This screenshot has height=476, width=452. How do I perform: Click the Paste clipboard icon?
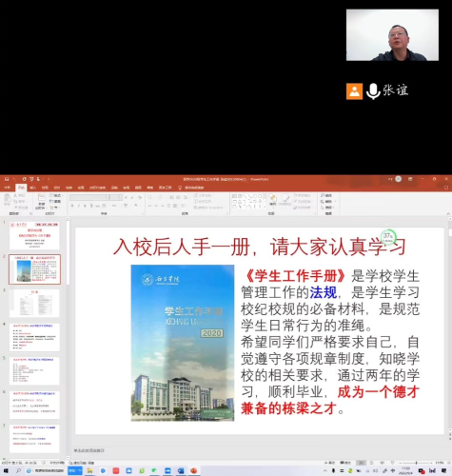(x=7, y=198)
